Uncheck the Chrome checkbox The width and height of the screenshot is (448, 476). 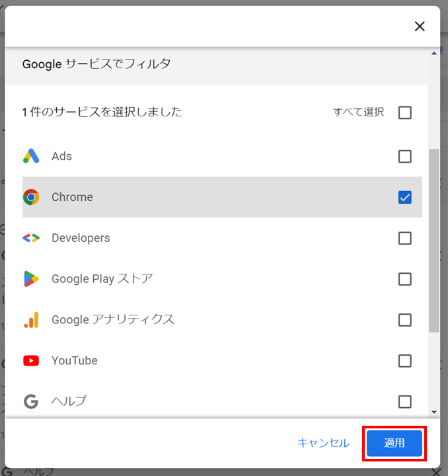click(x=405, y=197)
